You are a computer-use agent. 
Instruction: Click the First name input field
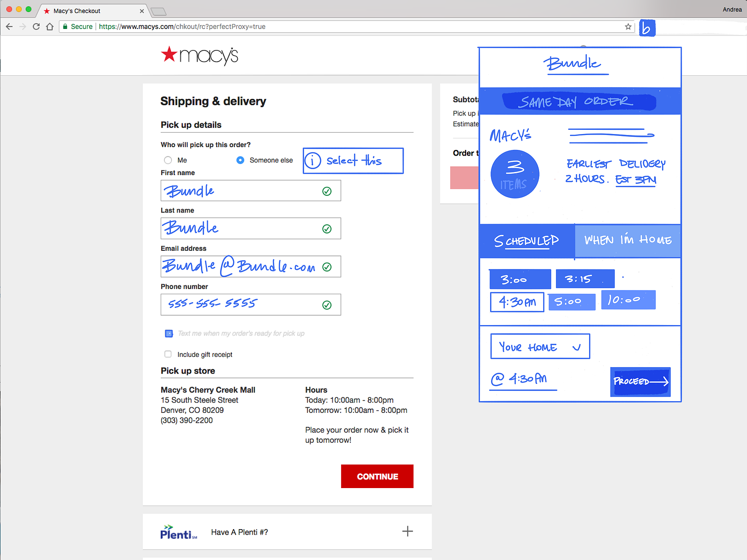pyautogui.click(x=251, y=191)
